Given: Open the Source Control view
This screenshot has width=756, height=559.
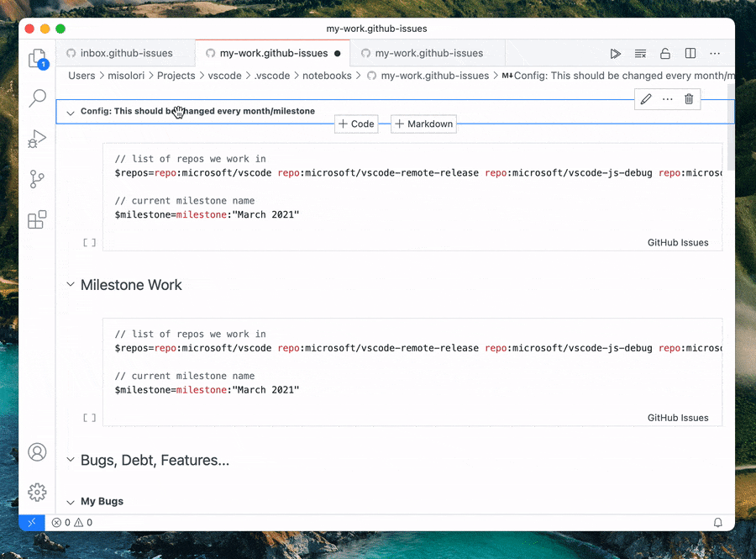Looking at the screenshot, I should (37, 179).
